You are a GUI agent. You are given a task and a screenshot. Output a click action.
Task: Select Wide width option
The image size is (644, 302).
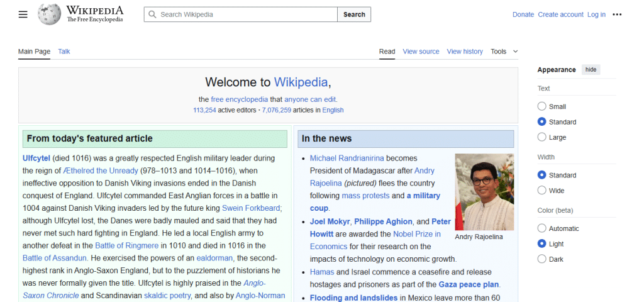(x=541, y=190)
